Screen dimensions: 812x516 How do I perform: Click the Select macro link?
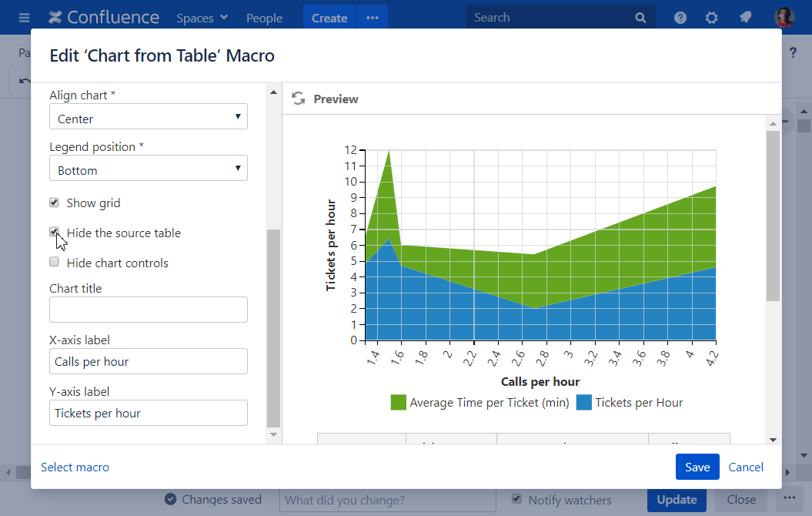pyautogui.click(x=75, y=467)
